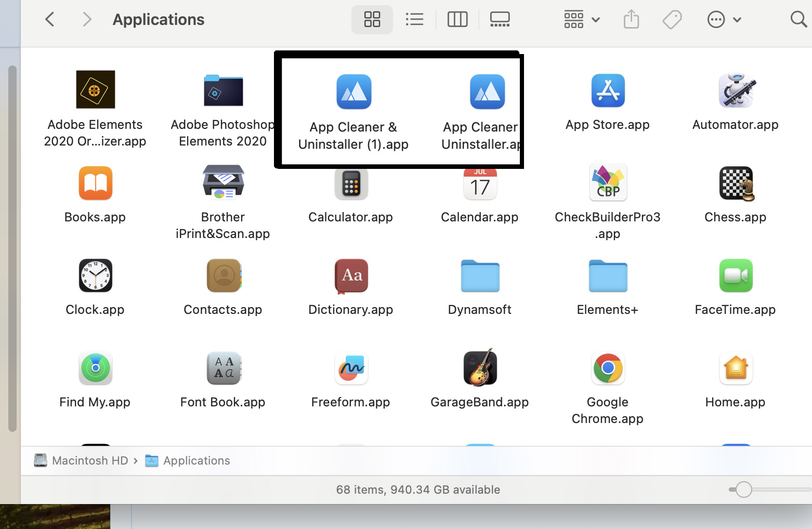Select the Dynamsoft folder icon
The image size is (812, 529).
coord(480,276)
